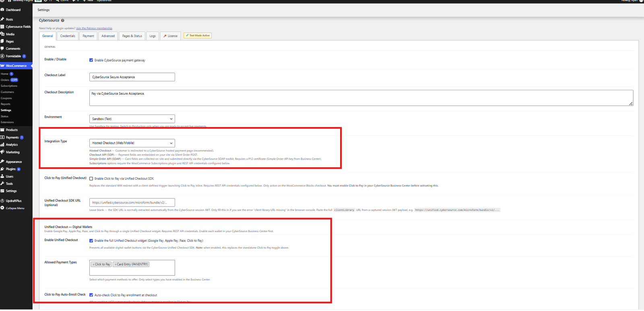Click the Unified Checkout — Digital Wallets heading
Image resolution: width=644 pixels, height=311 pixels.
coord(68,227)
